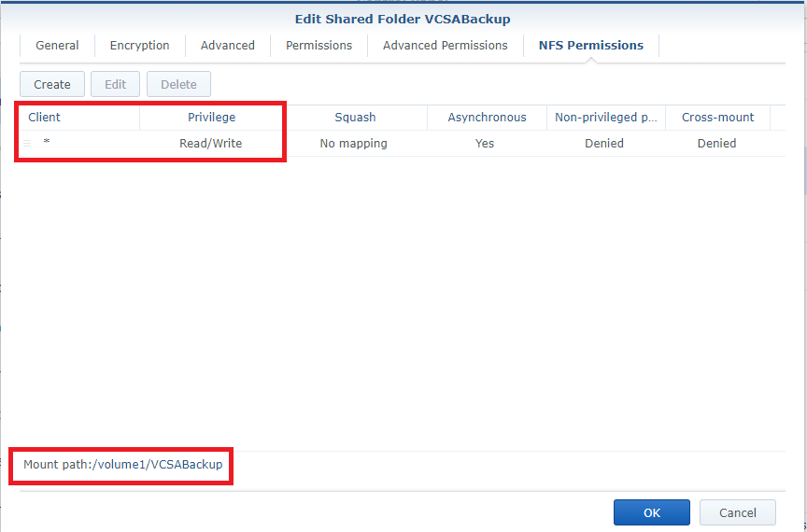Image resolution: width=807 pixels, height=532 pixels.
Task: Select the Read/Write NFS rule row
Action: coord(353,144)
